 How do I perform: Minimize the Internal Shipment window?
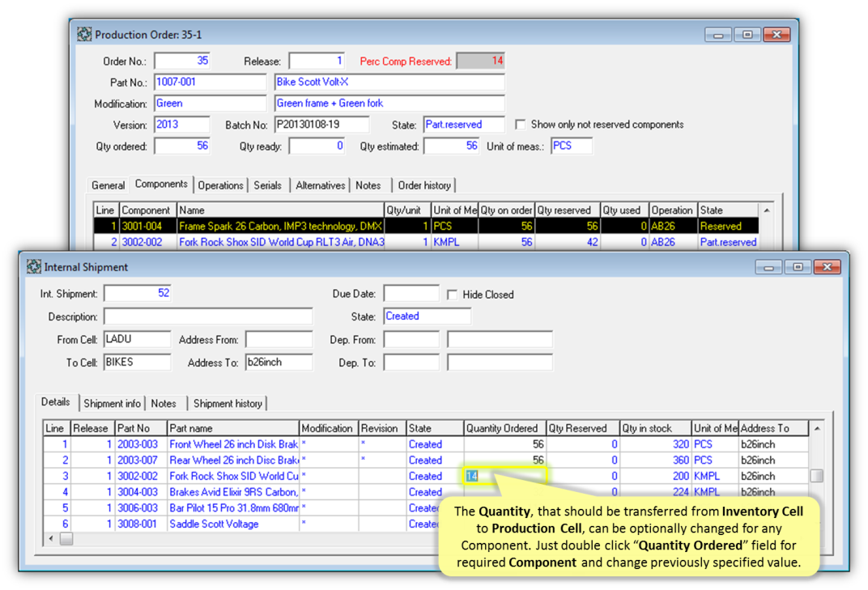click(771, 267)
